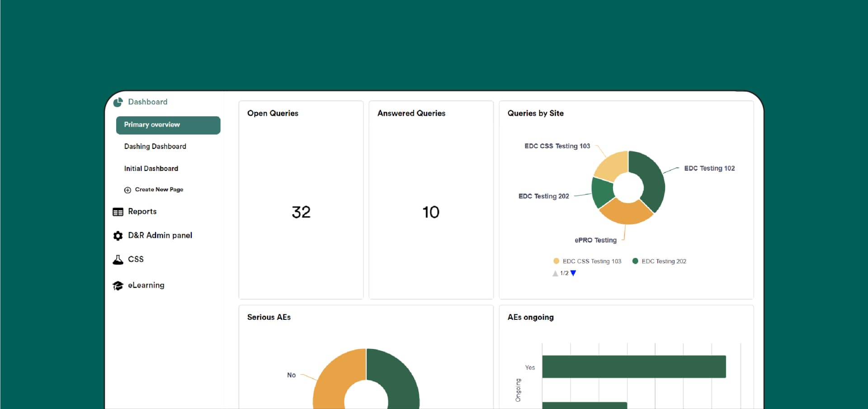868x409 pixels.
Task: Click the plus icon beside Create New Page
Action: pos(127,190)
